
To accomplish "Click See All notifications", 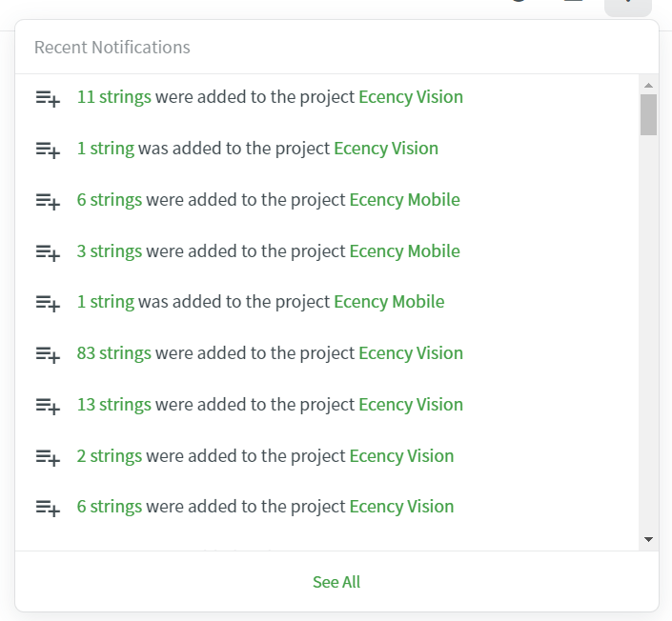I will 336,582.
